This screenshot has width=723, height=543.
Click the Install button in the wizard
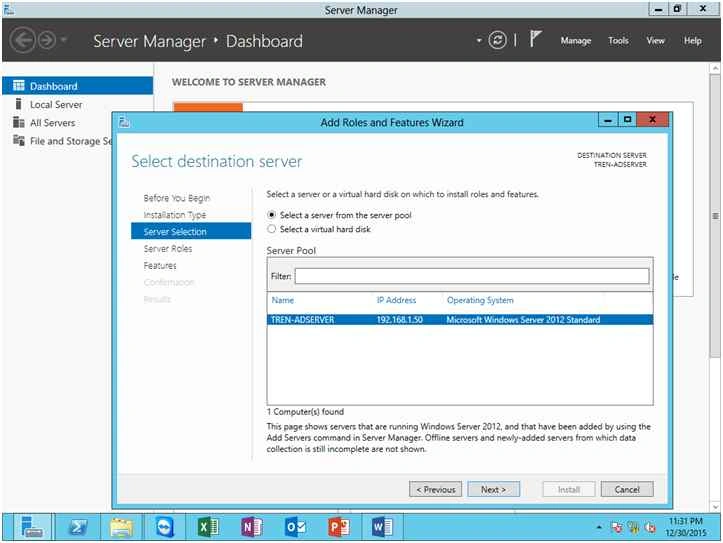(x=569, y=490)
